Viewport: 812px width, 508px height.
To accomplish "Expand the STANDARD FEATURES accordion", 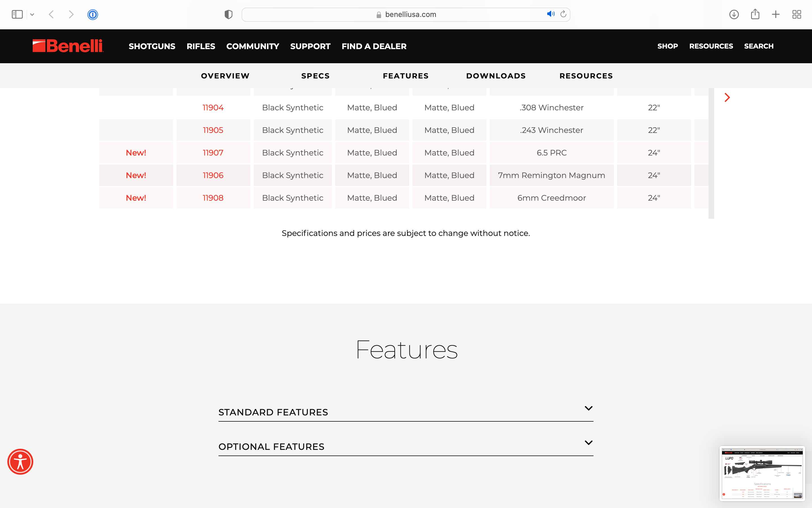I will pyautogui.click(x=406, y=412).
